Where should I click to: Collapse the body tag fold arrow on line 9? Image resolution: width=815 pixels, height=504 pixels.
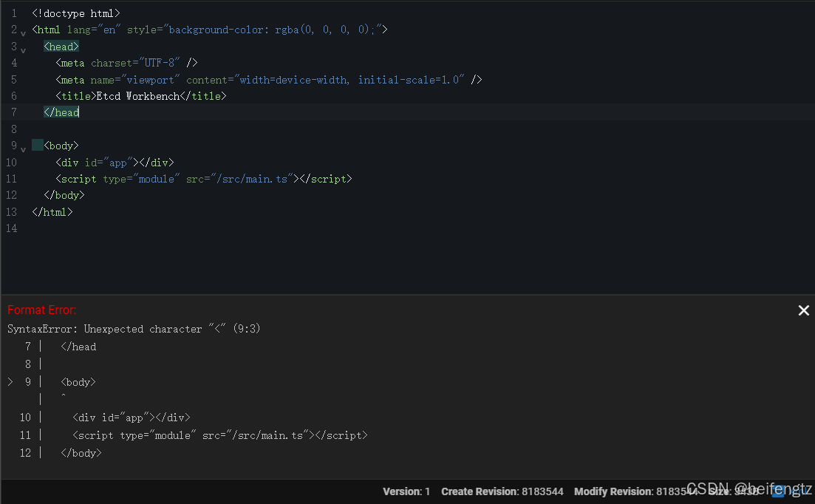click(x=24, y=149)
